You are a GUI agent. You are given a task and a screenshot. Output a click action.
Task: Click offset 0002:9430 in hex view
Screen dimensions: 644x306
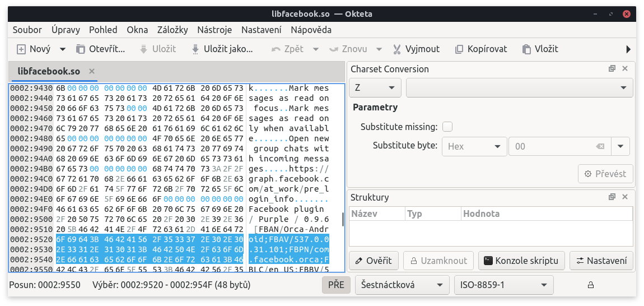coord(31,88)
